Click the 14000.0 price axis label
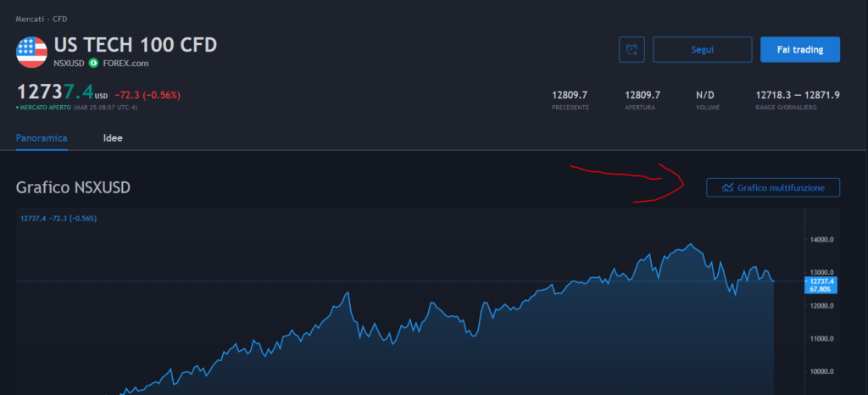 [822, 240]
